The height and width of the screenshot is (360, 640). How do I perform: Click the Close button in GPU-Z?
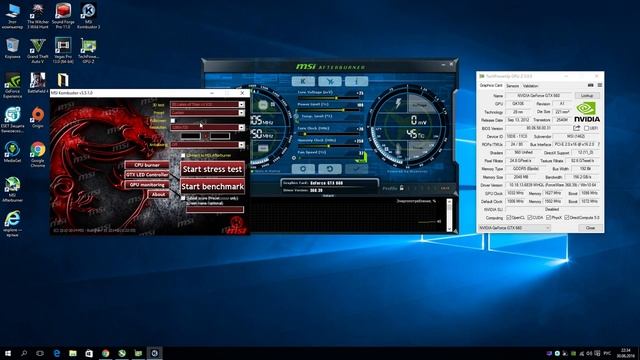(590, 228)
